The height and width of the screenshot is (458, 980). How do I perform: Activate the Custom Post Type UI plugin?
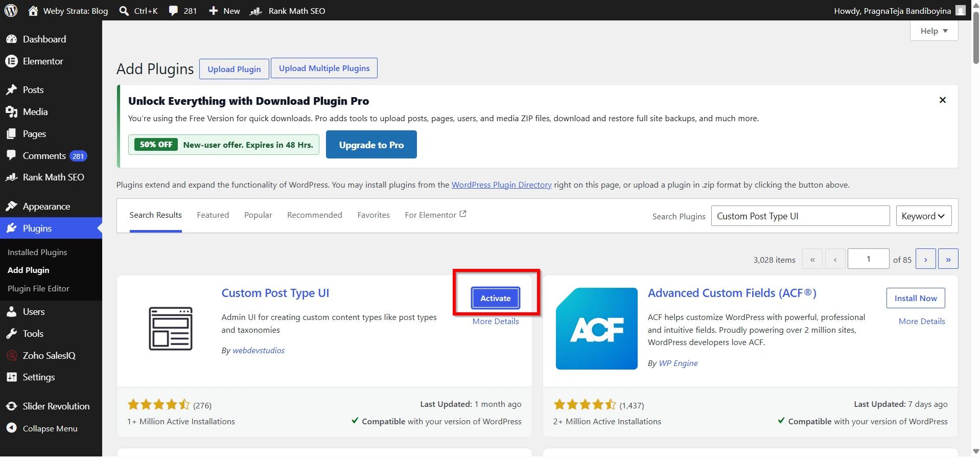click(x=496, y=298)
